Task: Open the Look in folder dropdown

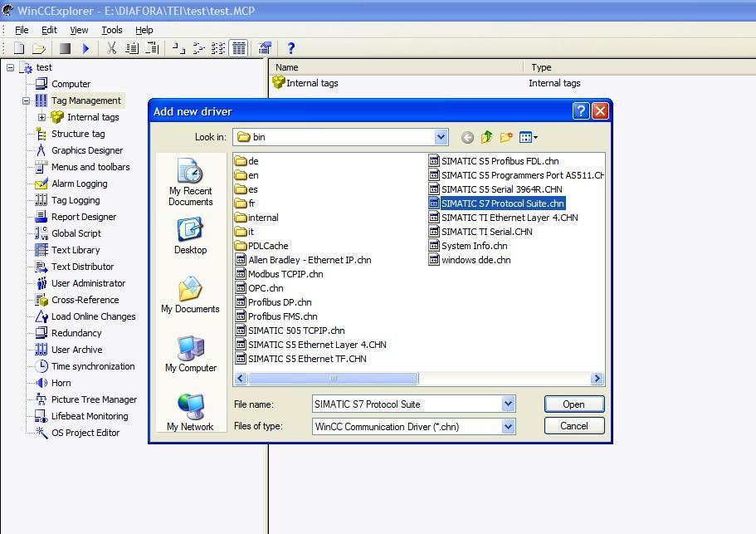Action: coord(441,137)
